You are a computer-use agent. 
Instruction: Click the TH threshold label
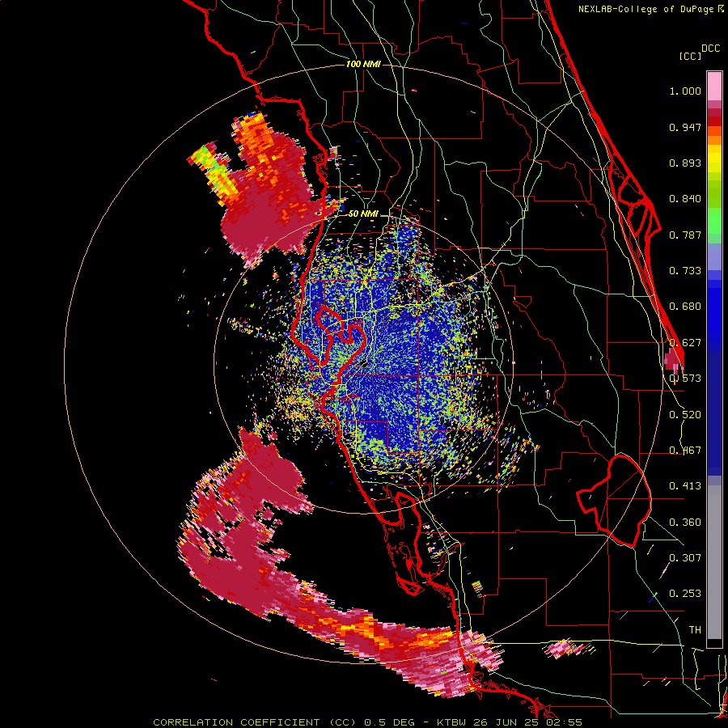695,629
